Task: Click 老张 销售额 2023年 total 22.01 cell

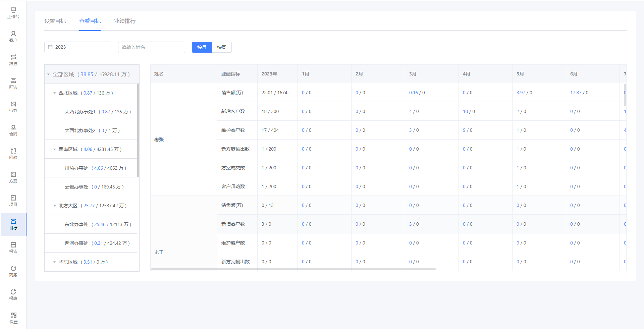Action: [277, 93]
